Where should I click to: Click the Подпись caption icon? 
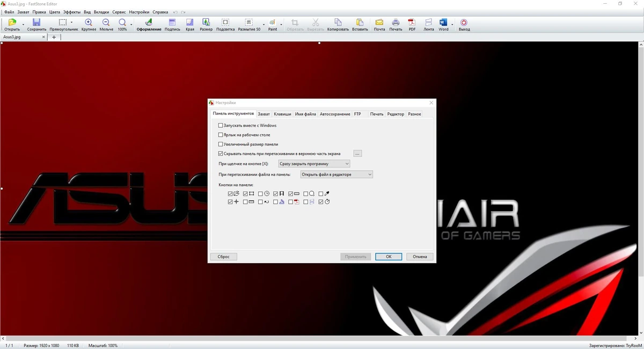point(172,23)
